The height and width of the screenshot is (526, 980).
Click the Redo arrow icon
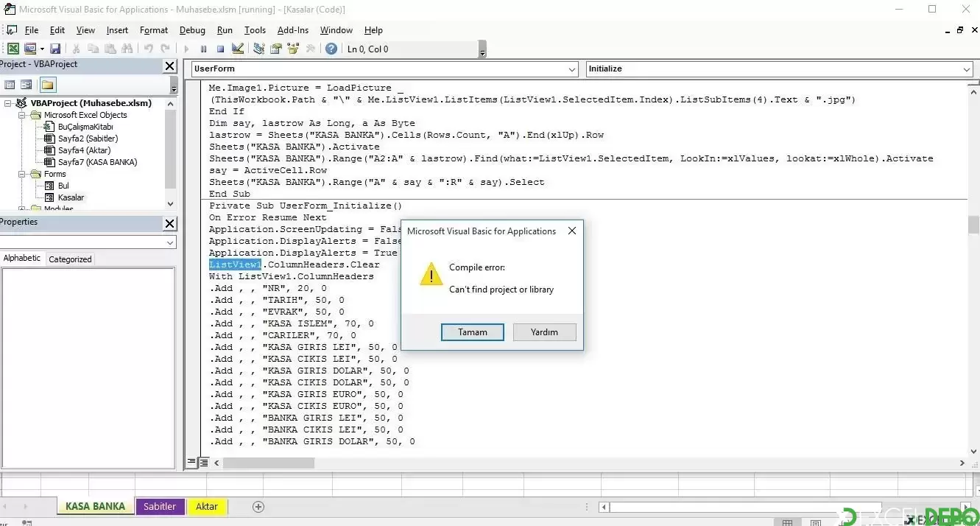click(x=165, y=49)
